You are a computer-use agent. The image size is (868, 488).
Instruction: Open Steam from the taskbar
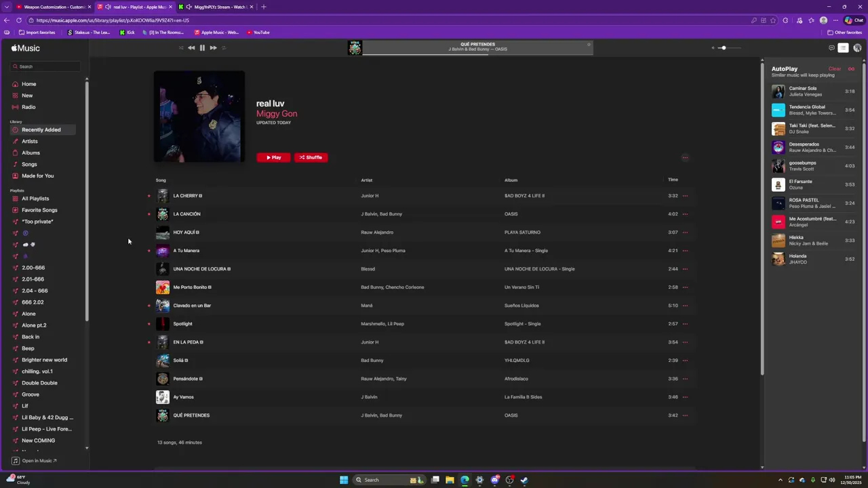524,480
